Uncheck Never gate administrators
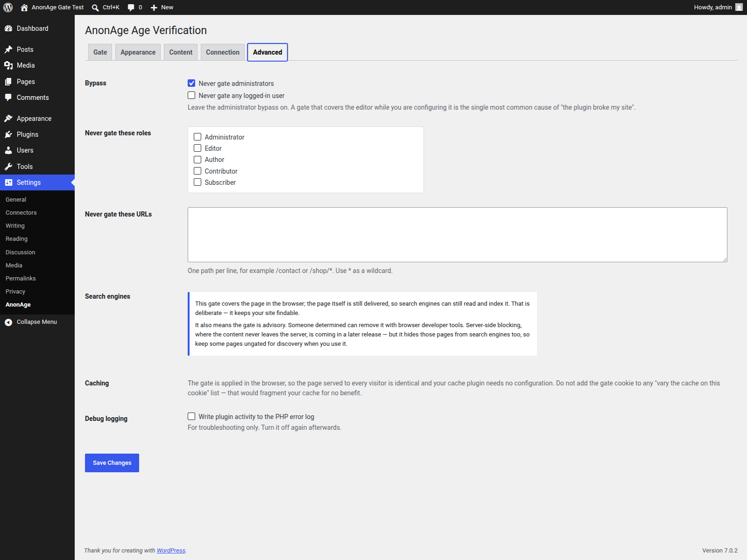This screenshot has width=747, height=560. [x=191, y=83]
